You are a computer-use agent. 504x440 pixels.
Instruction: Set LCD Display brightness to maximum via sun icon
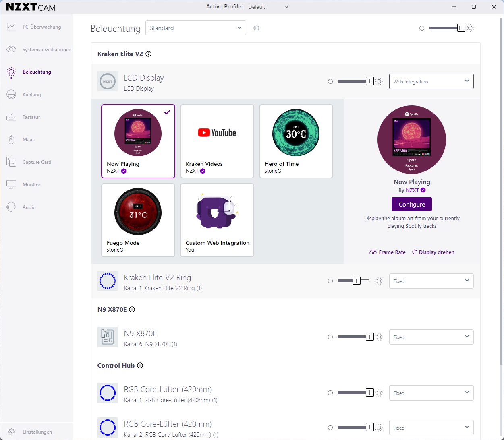click(x=379, y=81)
